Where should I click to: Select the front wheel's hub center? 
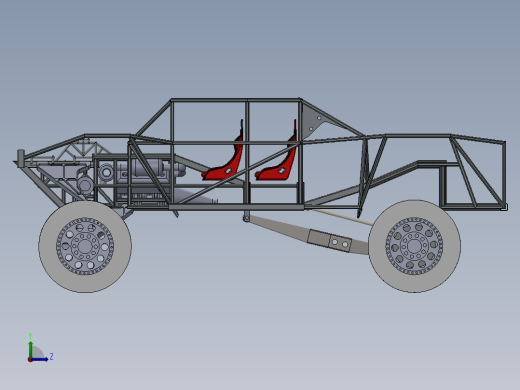point(85,247)
